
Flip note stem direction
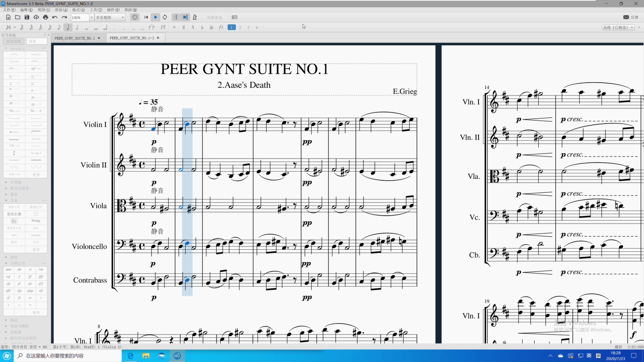(221, 27)
